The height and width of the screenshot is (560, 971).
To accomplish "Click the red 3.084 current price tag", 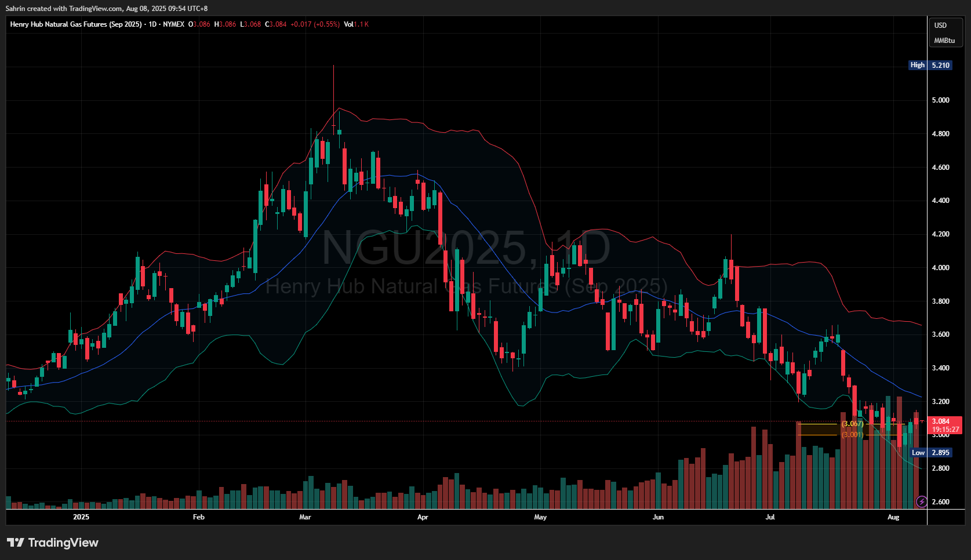I will click(945, 426).
